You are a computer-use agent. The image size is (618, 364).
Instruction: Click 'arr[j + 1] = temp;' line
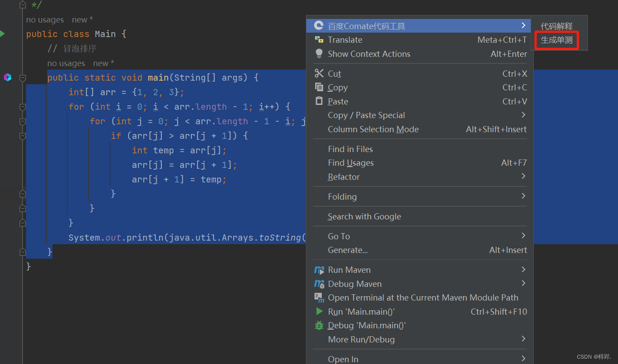coord(179,179)
